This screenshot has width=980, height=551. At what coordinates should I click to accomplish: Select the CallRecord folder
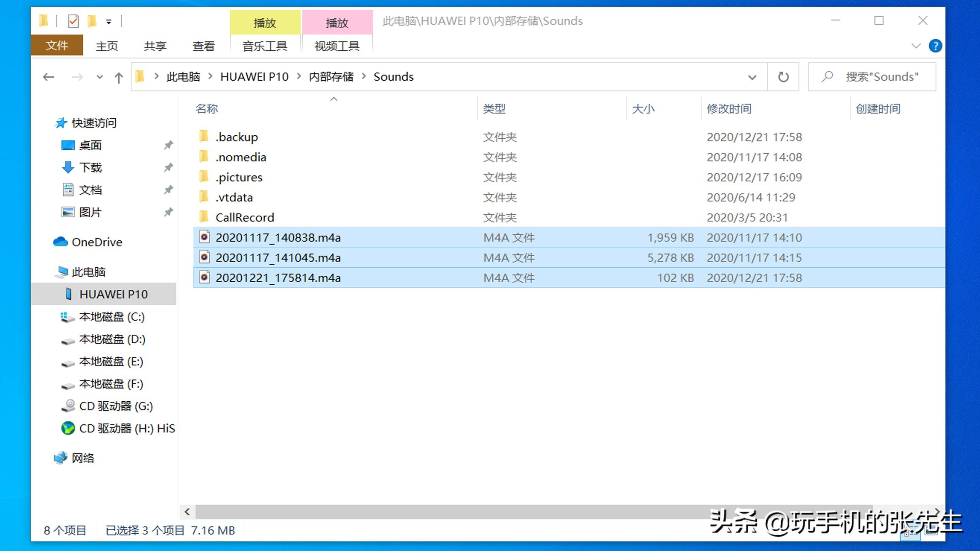pyautogui.click(x=569, y=218)
